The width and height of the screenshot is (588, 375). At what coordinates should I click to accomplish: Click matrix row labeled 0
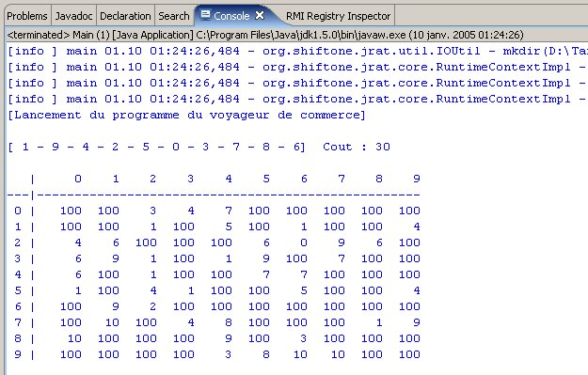point(214,211)
